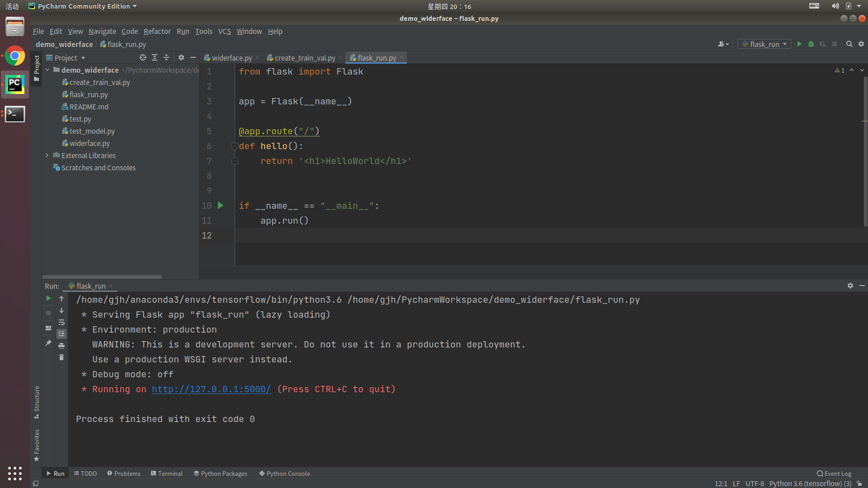Click Project tree horizontal scrollbar

[x=102, y=277]
